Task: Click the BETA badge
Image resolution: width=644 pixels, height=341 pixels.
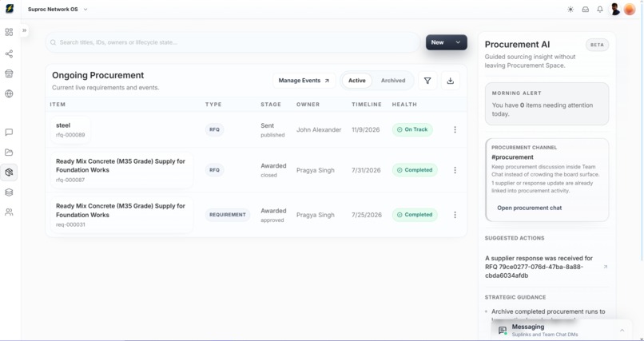Action: (x=597, y=45)
